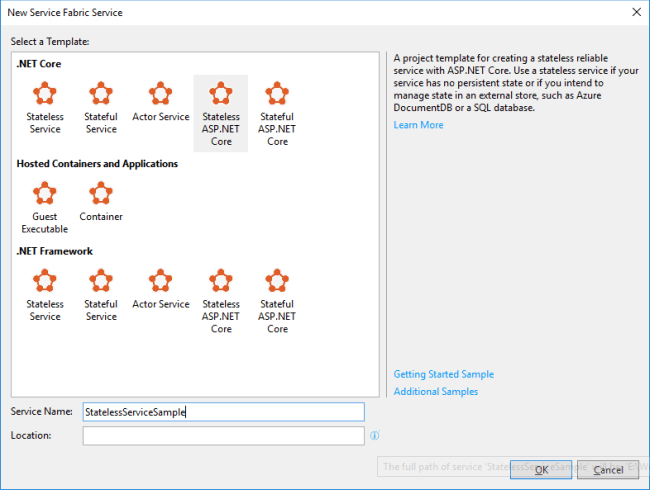Image resolution: width=650 pixels, height=490 pixels.
Task: Click the Hosted Containers and Applications heading
Action: point(97,164)
